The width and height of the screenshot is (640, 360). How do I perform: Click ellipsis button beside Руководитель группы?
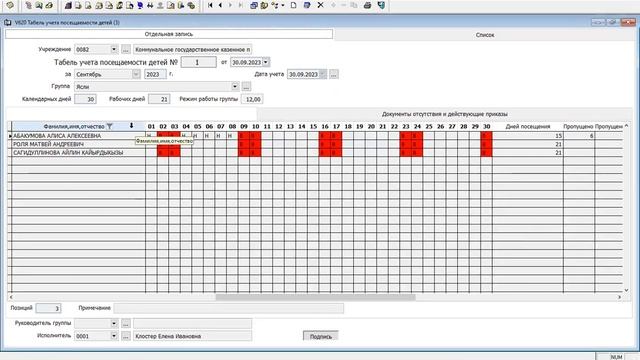126,323
